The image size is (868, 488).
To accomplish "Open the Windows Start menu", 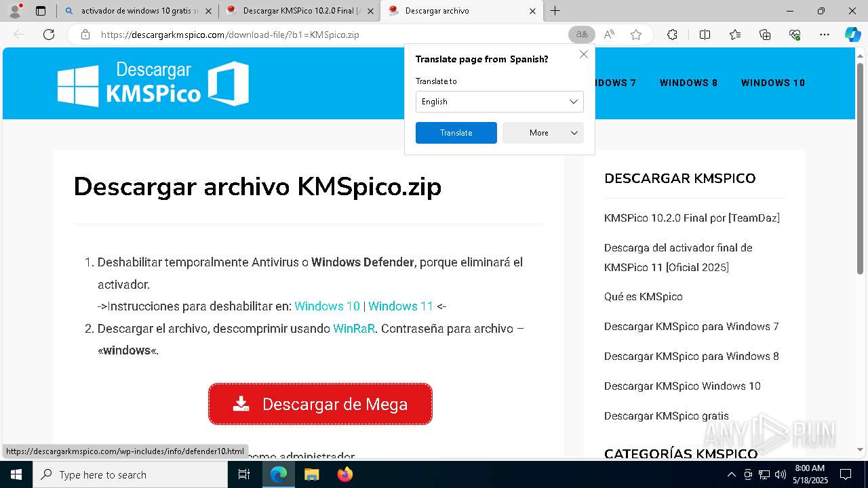I will click(x=16, y=474).
